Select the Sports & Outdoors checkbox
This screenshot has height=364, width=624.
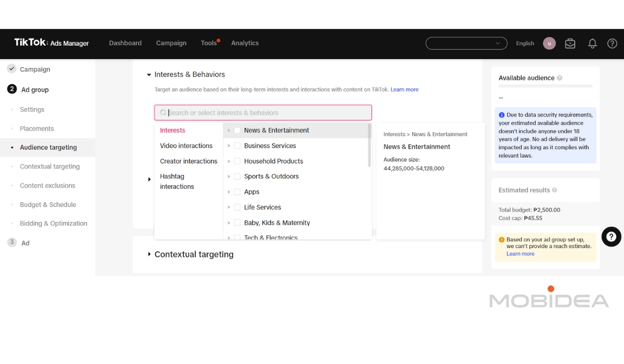(x=237, y=177)
